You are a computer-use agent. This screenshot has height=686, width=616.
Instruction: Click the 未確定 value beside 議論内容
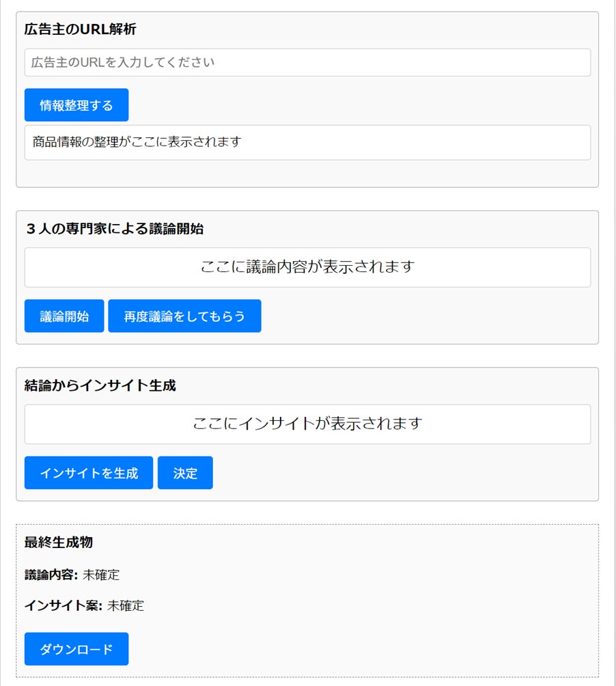101,575
